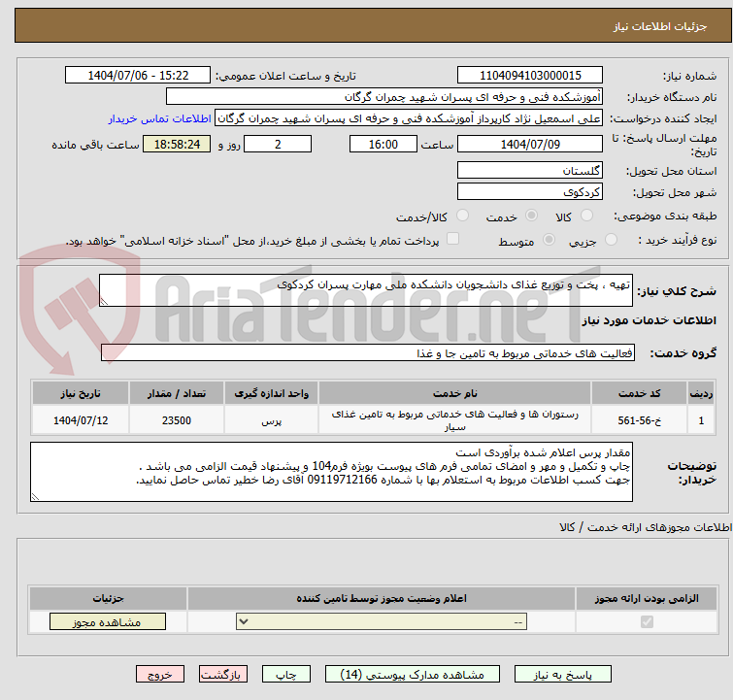This screenshot has width=733, height=700.
Task: Click the restaurant service name cell
Action: 455,420
